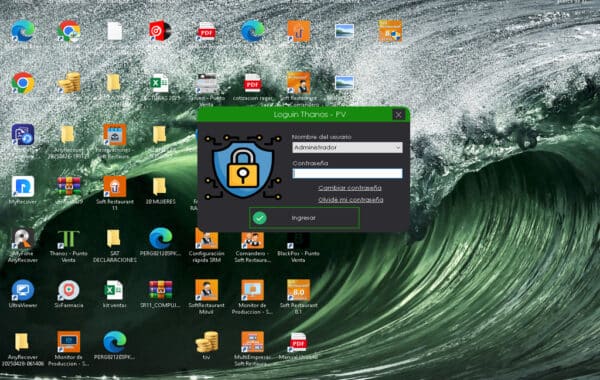Open the Cambiar contraseña link
The image size is (600, 380).
[350, 188]
